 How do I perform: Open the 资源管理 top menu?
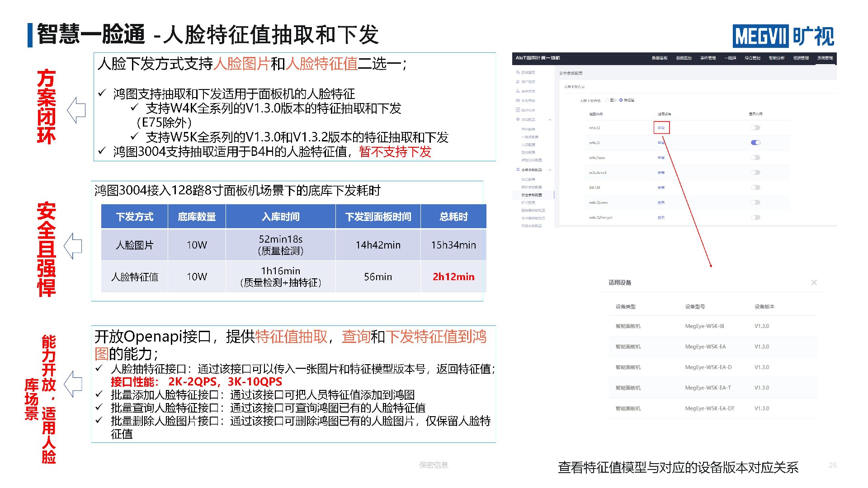click(801, 58)
